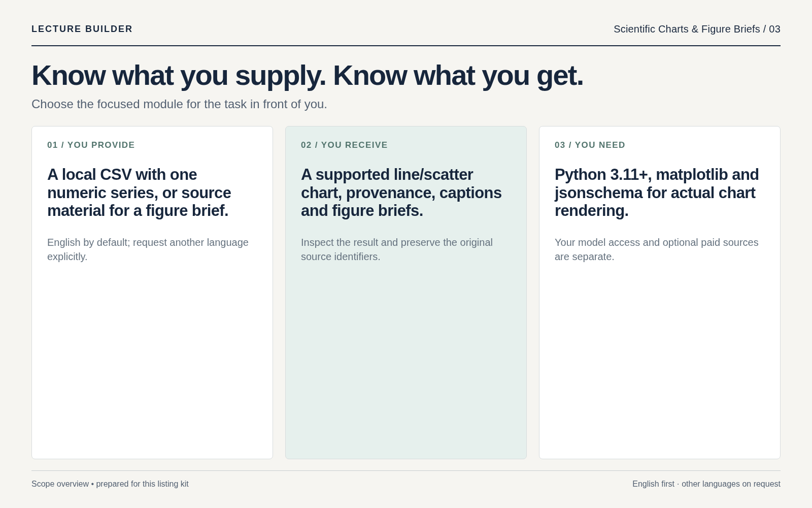Click 'Your model access and optional paid sources' text
The image size is (812, 508).
tap(657, 249)
